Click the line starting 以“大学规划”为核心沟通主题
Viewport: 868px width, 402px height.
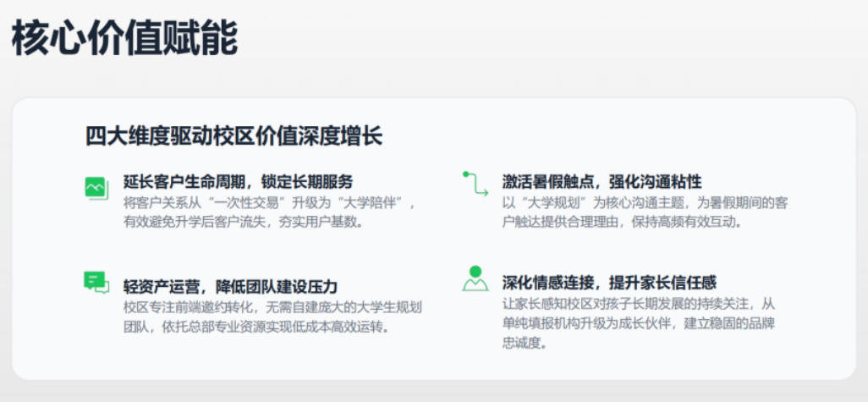(x=645, y=202)
